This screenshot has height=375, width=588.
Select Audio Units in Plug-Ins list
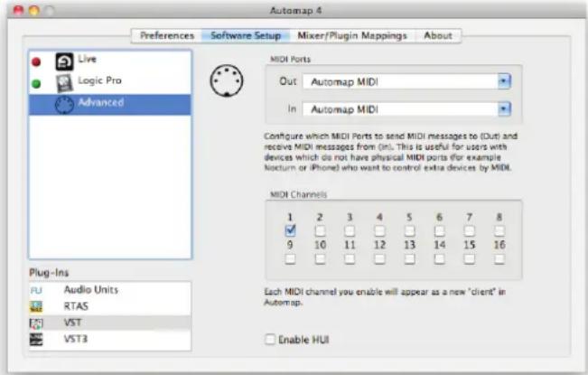(x=110, y=290)
